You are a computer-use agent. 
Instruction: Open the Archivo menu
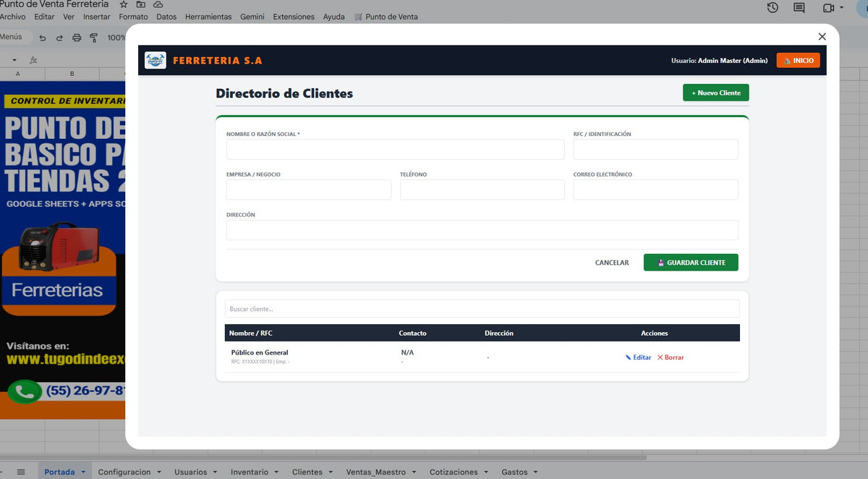pyautogui.click(x=12, y=17)
